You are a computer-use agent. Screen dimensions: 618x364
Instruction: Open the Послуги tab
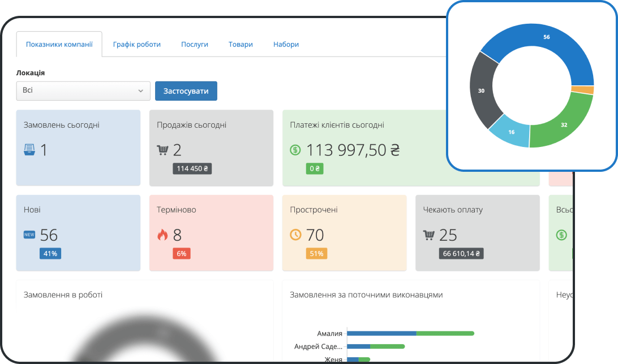(x=195, y=44)
